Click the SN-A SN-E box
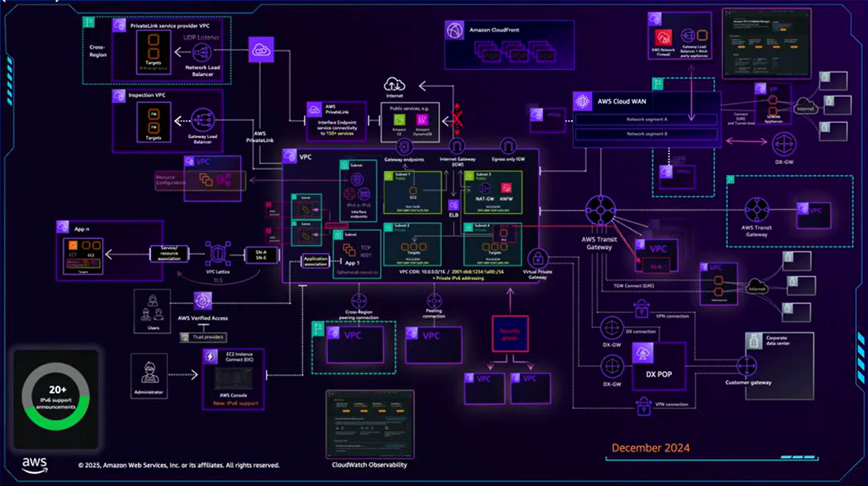This screenshot has height=486, width=868. click(260, 255)
